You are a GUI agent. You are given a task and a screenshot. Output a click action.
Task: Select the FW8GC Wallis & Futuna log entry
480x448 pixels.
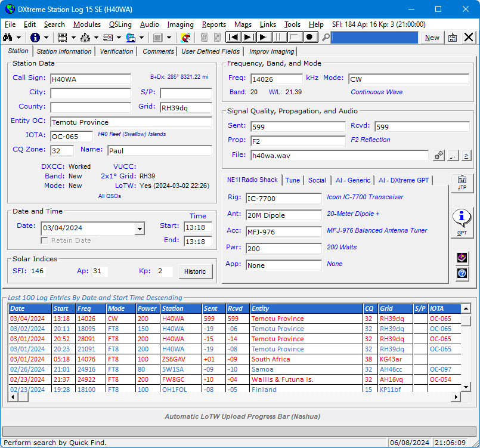pyautogui.click(x=234, y=379)
